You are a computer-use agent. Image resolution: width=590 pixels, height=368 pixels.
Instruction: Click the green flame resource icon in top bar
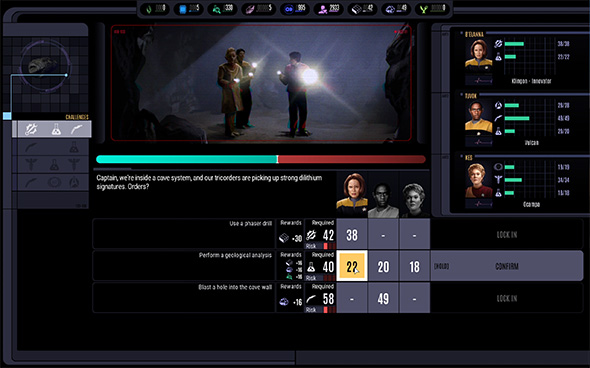coord(149,9)
